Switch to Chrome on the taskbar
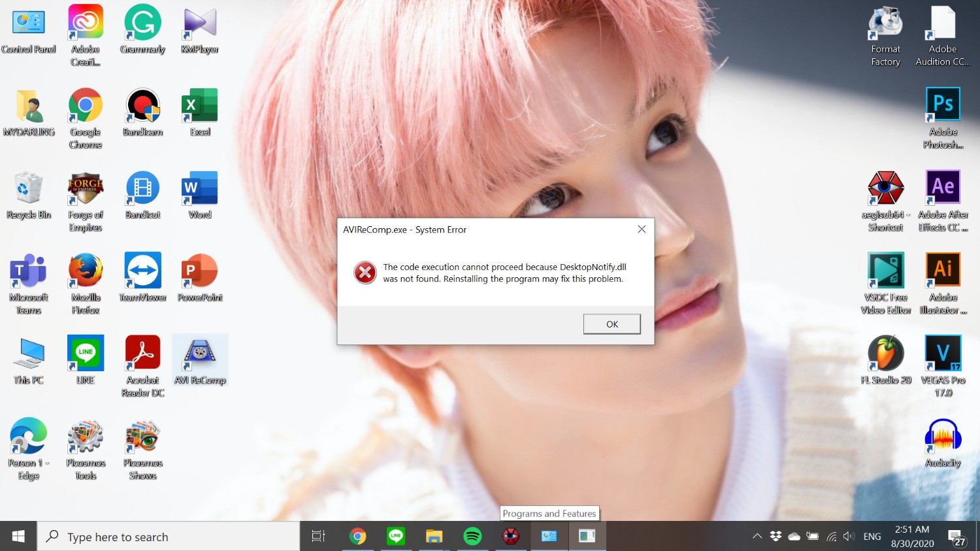 357,536
